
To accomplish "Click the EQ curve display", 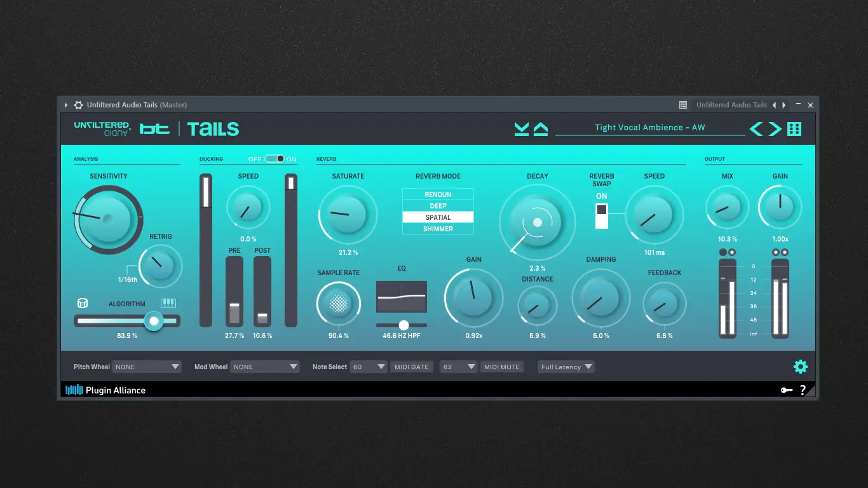I will [x=402, y=297].
